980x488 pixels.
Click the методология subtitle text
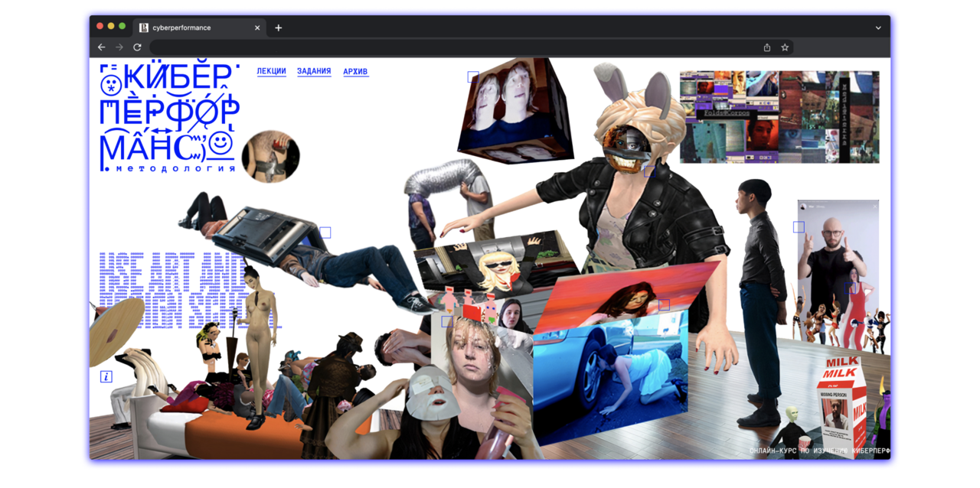[176, 168]
